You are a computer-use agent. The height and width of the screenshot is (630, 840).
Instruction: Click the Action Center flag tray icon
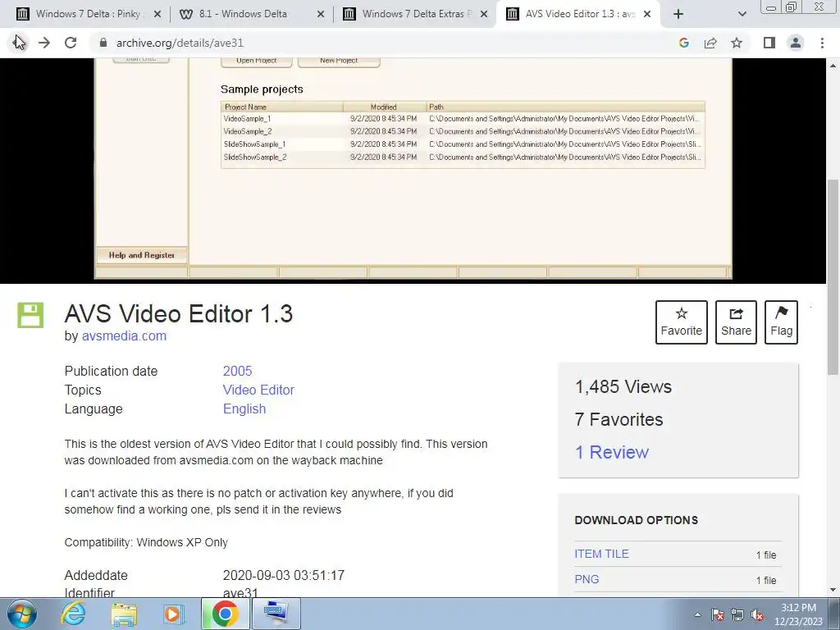pos(718,614)
